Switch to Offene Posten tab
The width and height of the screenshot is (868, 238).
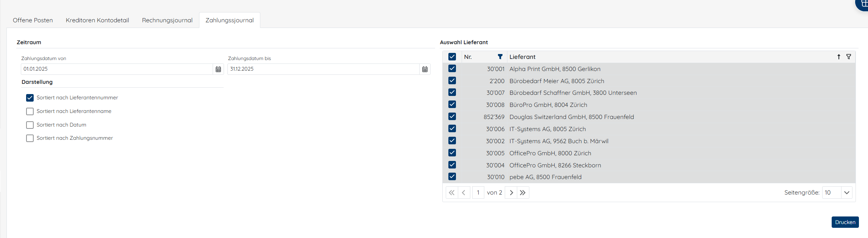[33, 20]
